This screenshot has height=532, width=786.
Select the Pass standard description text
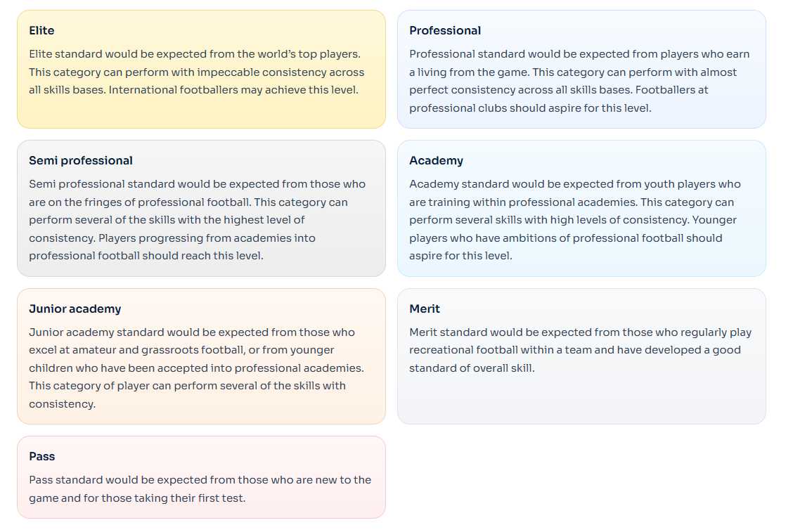click(200, 489)
